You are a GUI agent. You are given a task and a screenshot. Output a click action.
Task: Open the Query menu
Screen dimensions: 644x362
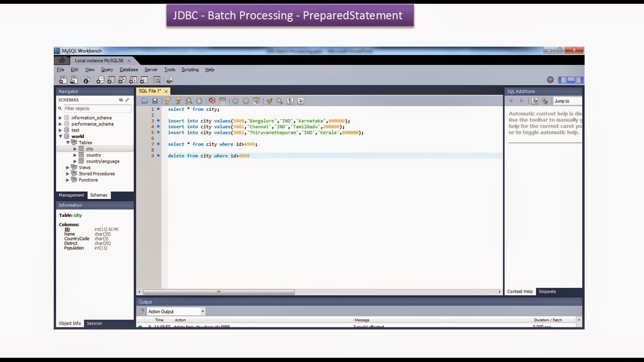[107, 70]
